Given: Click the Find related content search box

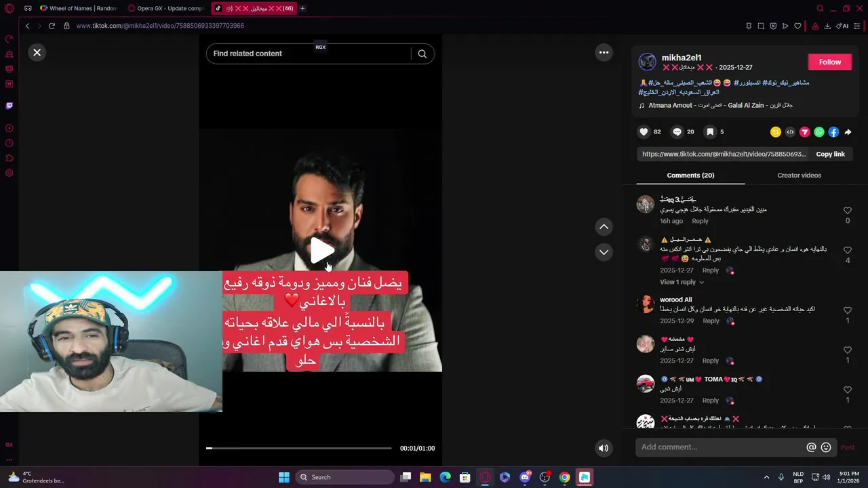Looking at the screenshot, I should pos(309,54).
